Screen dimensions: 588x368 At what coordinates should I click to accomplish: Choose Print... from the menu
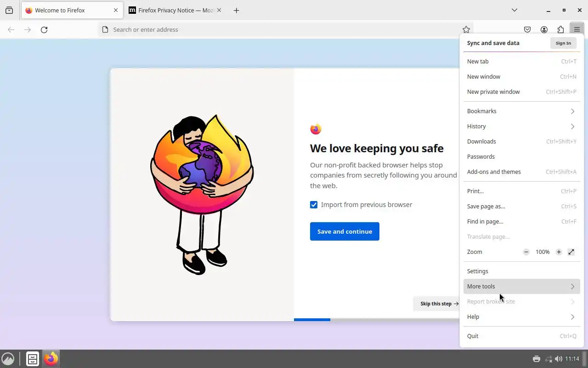pyautogui.click(x=522, y=191)
